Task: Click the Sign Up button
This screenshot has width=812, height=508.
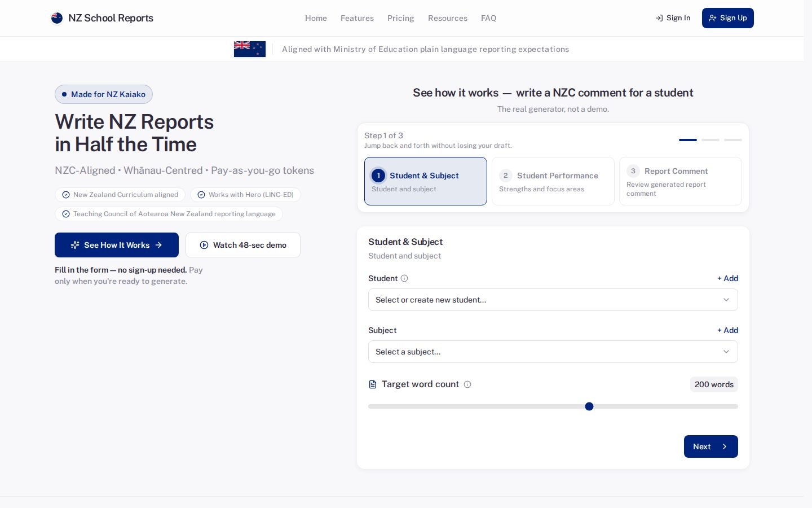Action: pos(728,18)
